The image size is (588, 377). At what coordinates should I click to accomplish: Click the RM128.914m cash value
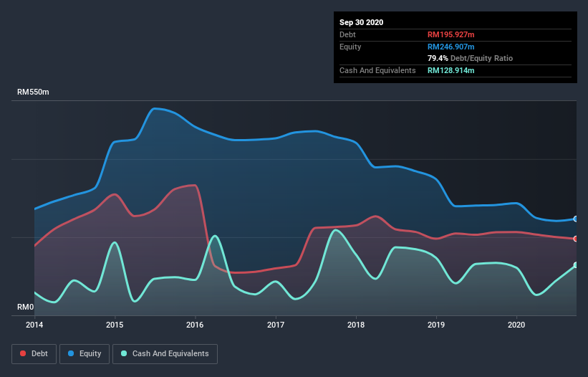(450, 70)
